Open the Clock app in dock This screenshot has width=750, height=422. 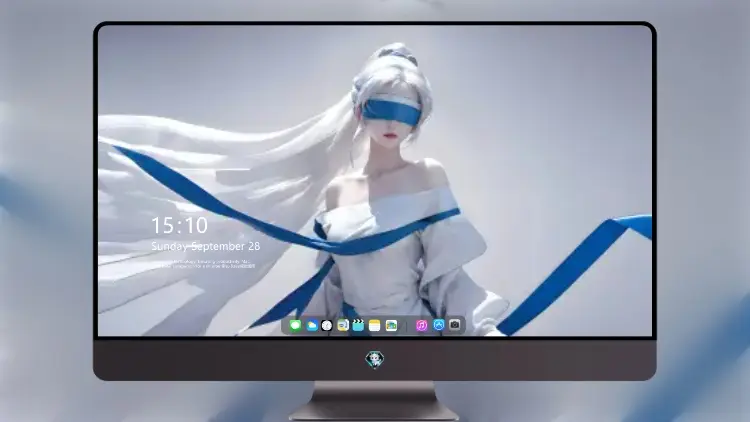click(x=327, y=325)
